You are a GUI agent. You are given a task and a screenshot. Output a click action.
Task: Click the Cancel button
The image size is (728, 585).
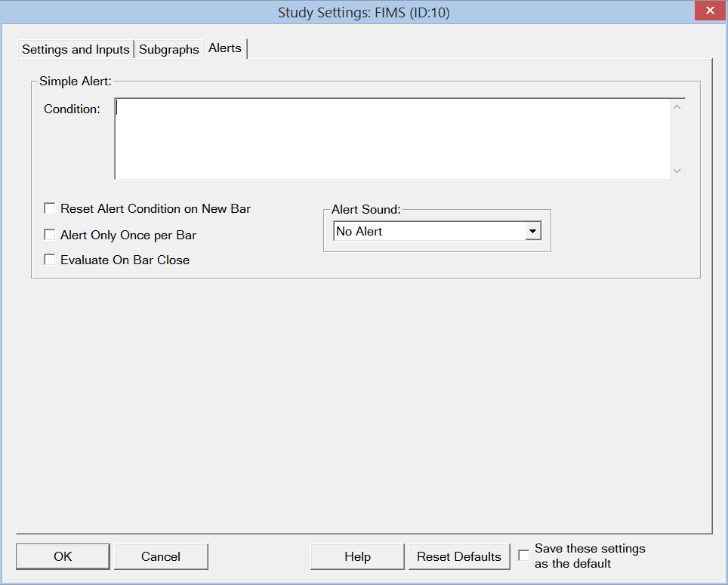click(161, 556)
